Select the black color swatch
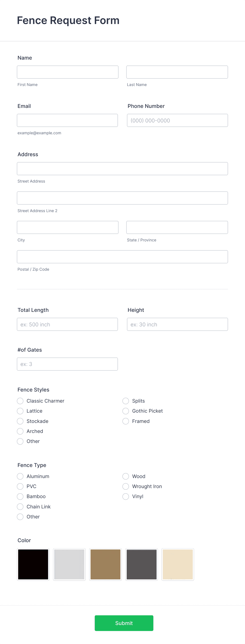 pos(33,564)
